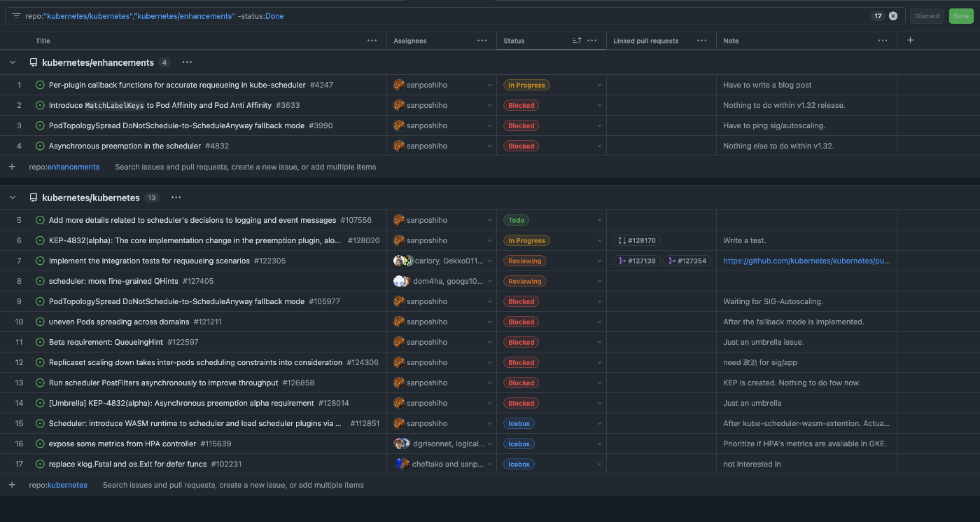This screenshot has width=980, height=522.
Task: Open the Status column options menu
Action: coord(592,41)
